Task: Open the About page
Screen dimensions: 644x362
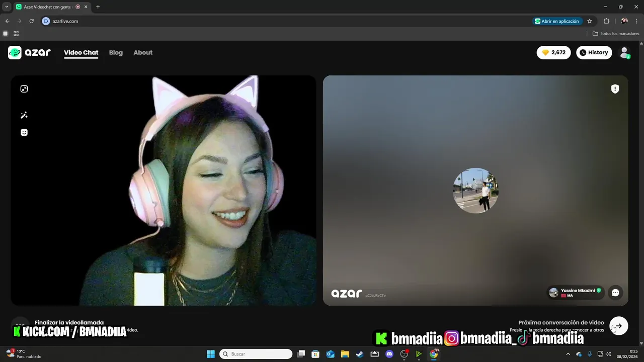Action: tap(143, 52)
